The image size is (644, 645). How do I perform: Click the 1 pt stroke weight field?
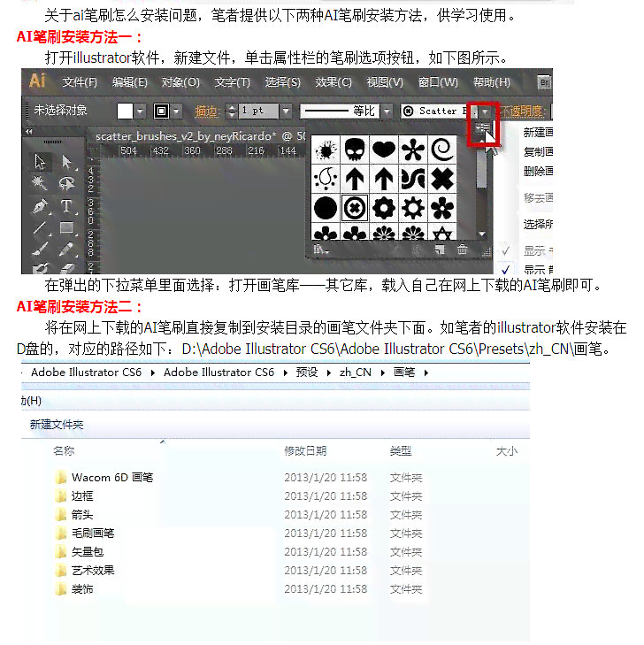coord(257,111)
